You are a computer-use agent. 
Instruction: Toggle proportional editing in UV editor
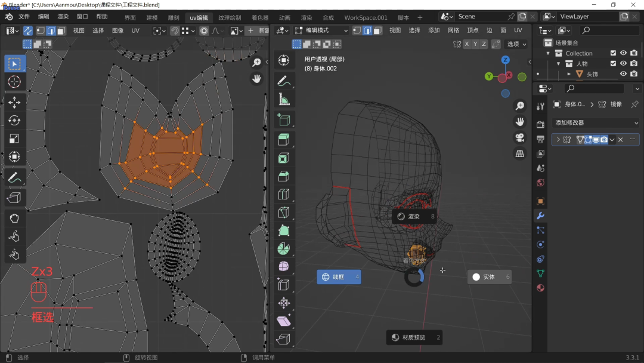pos(204,31)
